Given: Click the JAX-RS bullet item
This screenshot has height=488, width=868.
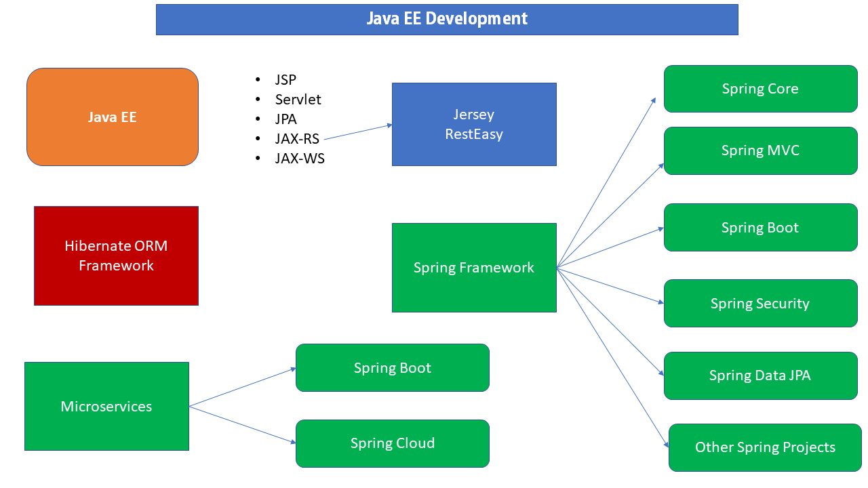Looking at the screenshot, I should (296, 138).
